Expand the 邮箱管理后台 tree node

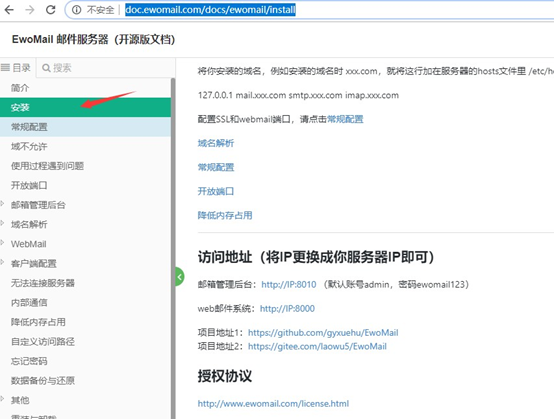pyautogui.click(x=2, y=204)
